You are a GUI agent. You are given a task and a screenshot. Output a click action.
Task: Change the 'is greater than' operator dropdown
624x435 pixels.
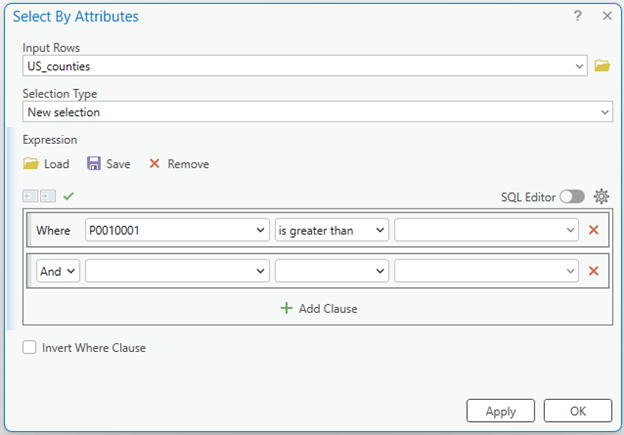point(331,230)
